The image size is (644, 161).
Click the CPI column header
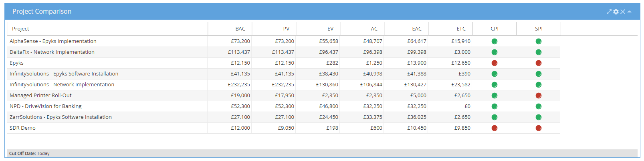pos(495,29)
